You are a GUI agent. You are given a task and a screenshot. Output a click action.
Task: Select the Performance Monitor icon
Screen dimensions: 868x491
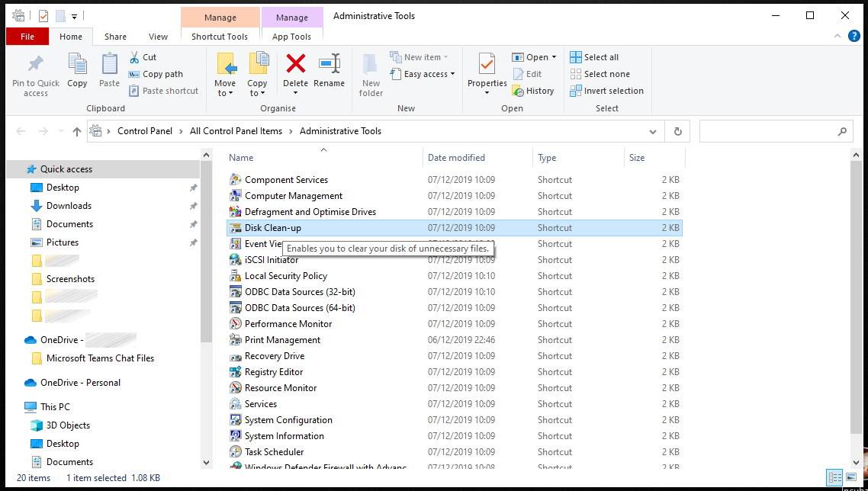coord(236,324)
